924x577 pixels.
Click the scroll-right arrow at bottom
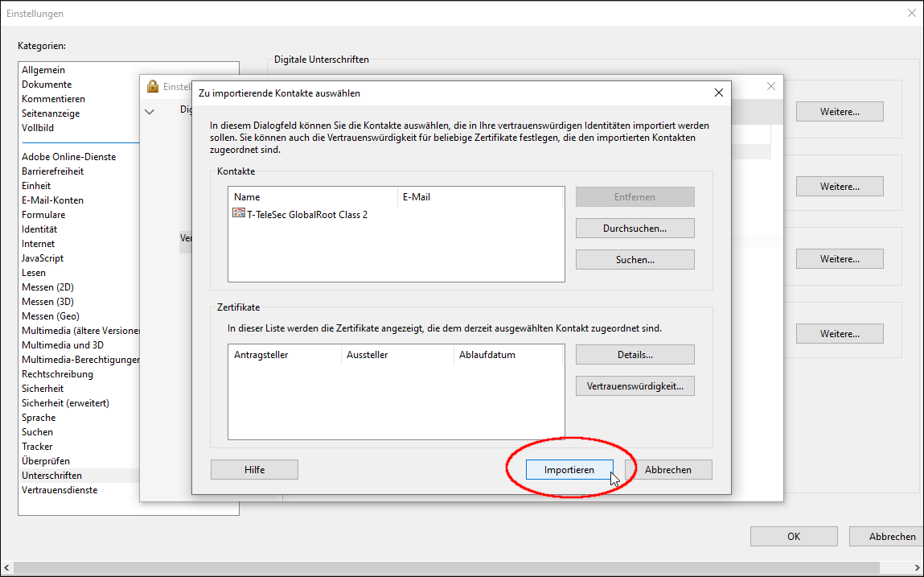click(917, 567)
